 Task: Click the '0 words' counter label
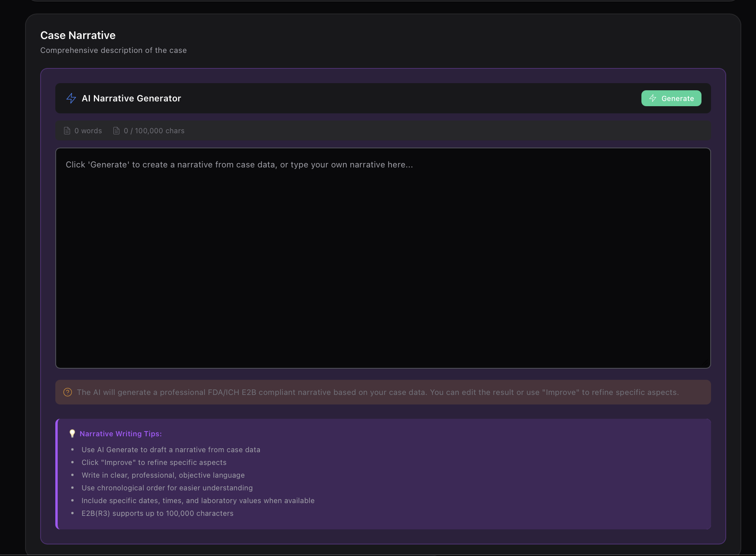coord(88,131)
